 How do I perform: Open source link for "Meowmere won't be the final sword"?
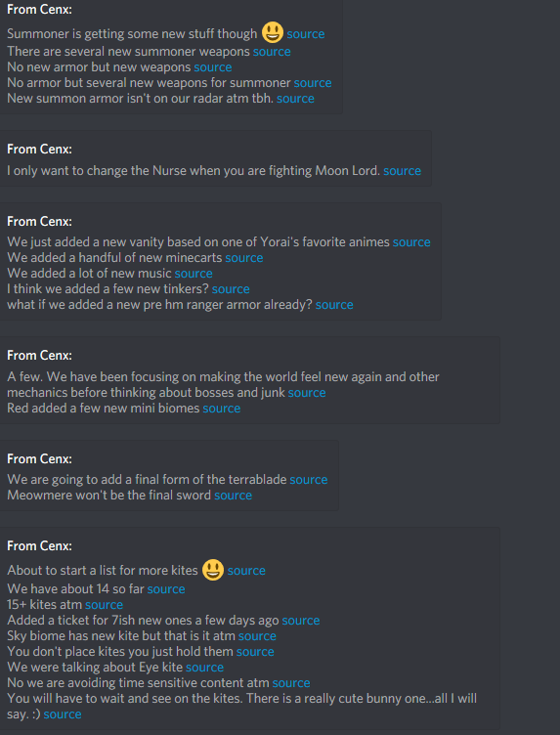pos(234,495)
